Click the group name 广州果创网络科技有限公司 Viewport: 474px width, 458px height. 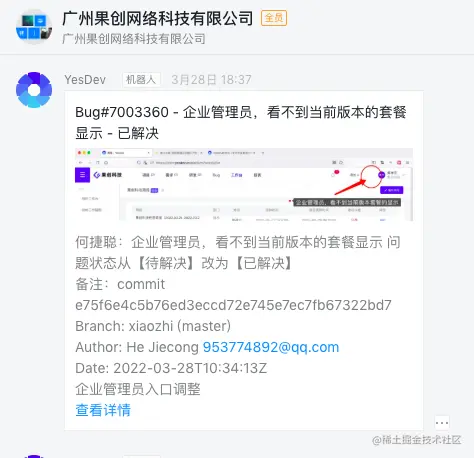[x=158, y=18]
